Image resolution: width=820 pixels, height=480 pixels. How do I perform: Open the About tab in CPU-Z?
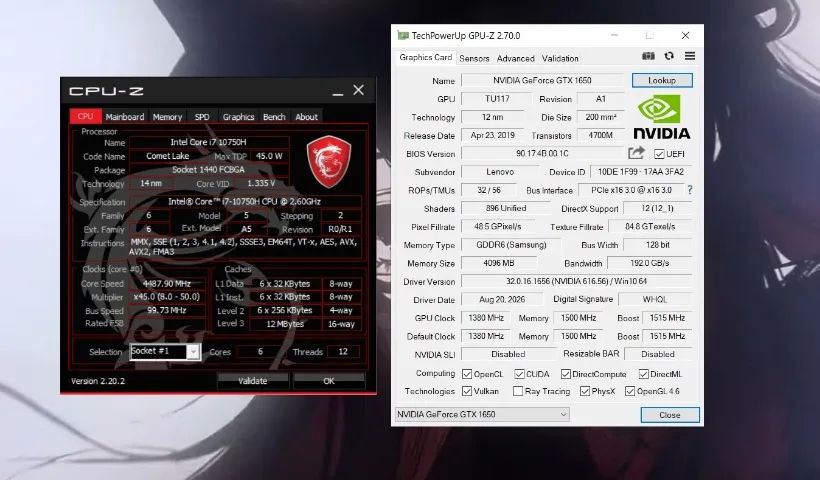(306, 117)
